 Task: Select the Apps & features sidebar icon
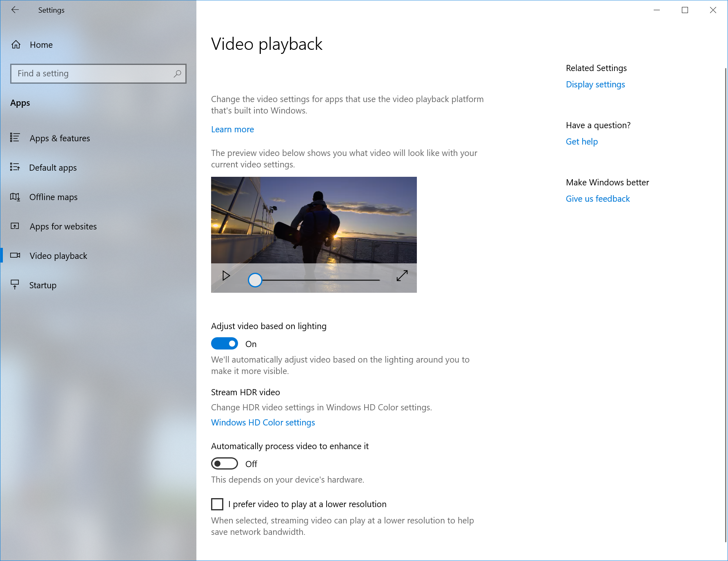(x=15, y=138)
